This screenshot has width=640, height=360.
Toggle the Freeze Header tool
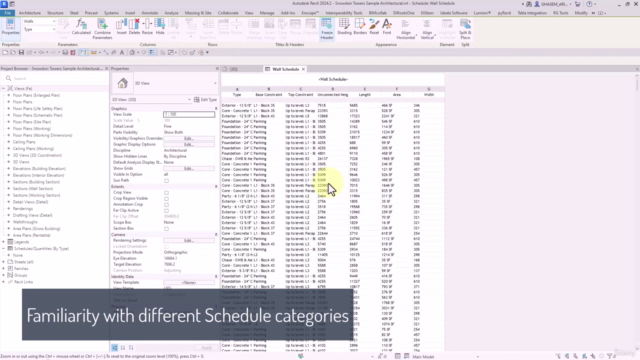(327, 29)
